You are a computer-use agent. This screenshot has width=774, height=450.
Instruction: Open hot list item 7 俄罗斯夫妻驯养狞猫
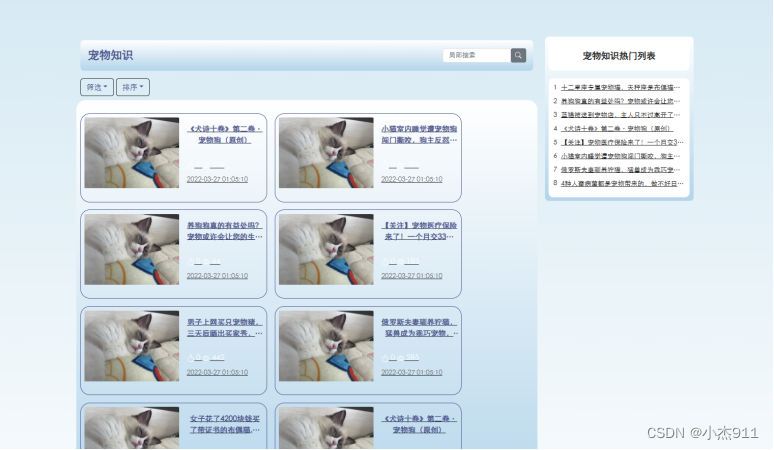(620, 170)
